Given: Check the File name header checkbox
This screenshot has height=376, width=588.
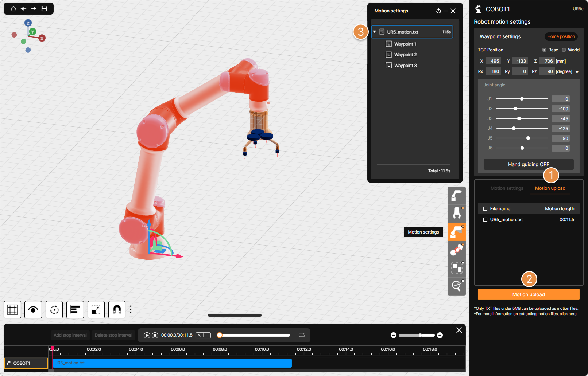Looking at the screenshot, I should [x=485, y=209].
